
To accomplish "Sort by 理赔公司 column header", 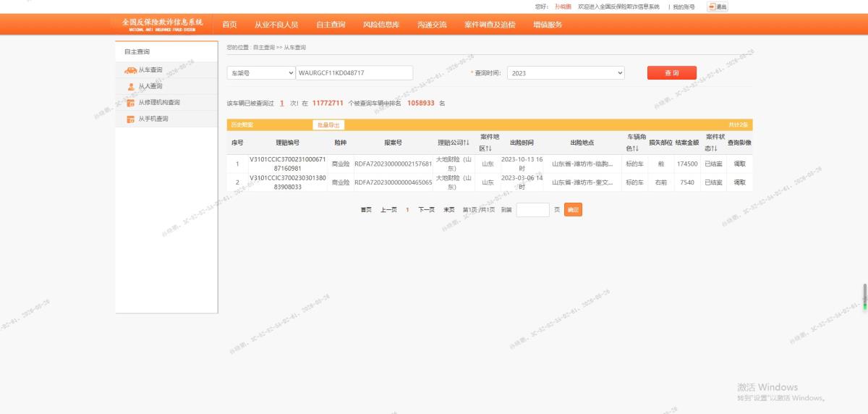I will coord(454,143).
